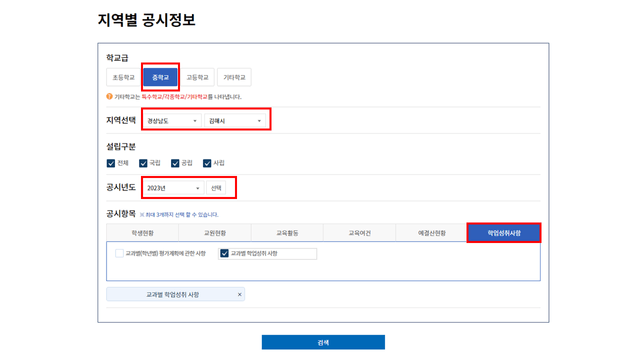
Task: Toggle the 전체 establishment checkbox
Action: pyautogui.click(x=111, y=163)
